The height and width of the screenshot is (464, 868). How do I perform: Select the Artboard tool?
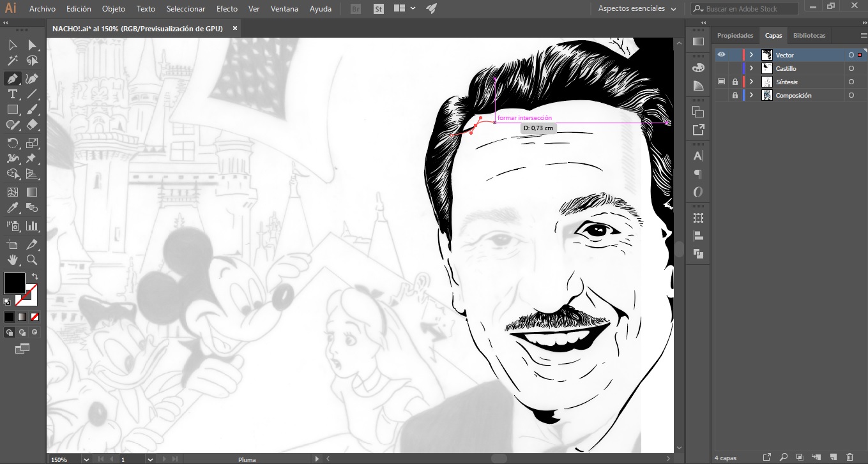(x=12, y=244)
